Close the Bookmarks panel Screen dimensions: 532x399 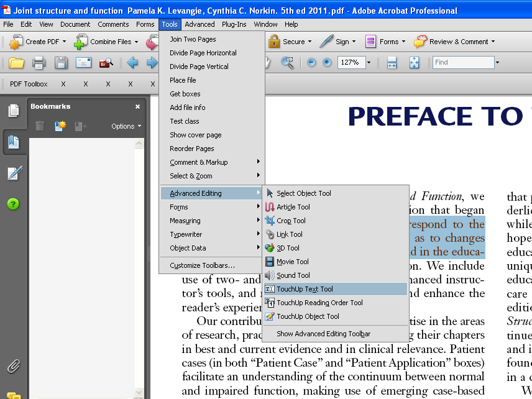(x=137, y=106)
